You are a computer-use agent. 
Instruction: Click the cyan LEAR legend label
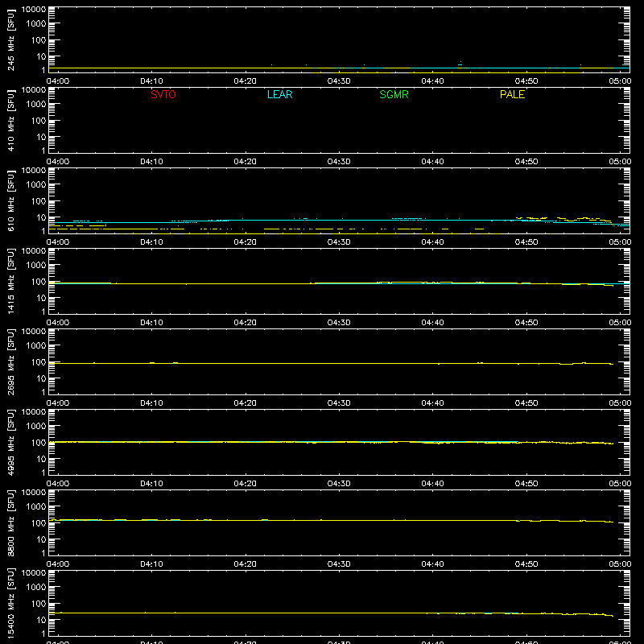[279, 94]
